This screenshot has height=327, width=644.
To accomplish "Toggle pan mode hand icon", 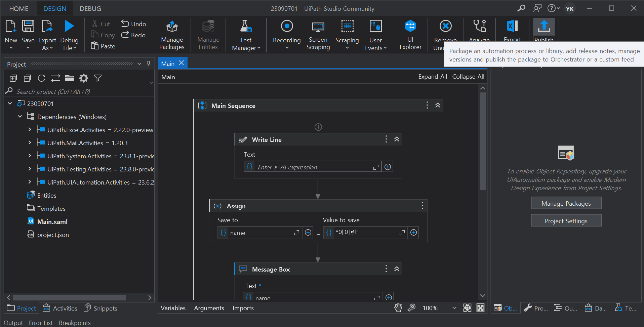I will coord(398,308).
